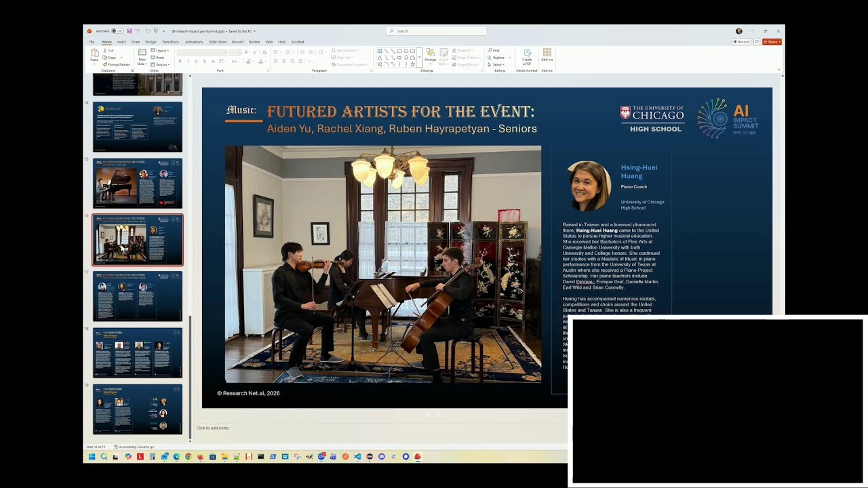Click the Bullets list icon

275,52
